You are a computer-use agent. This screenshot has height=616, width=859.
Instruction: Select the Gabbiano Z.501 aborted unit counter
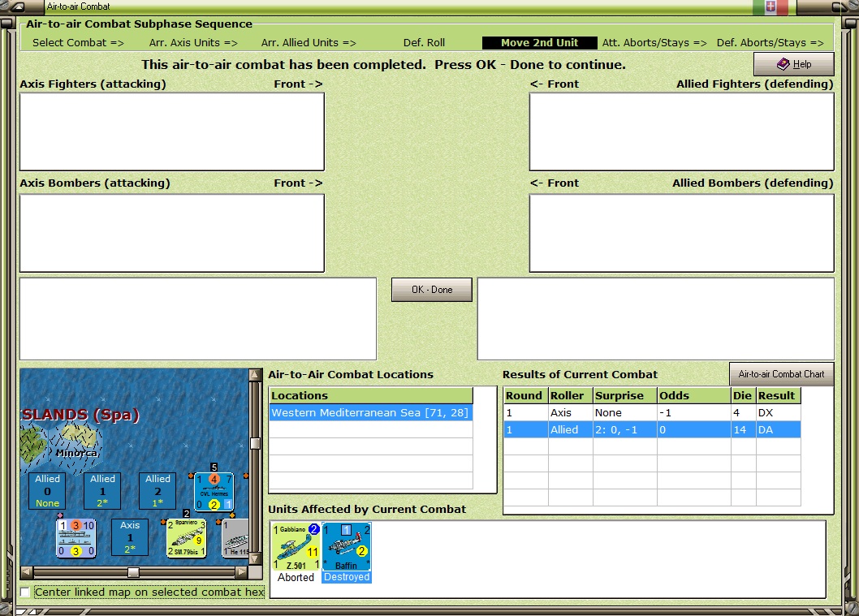pos(296,546)
